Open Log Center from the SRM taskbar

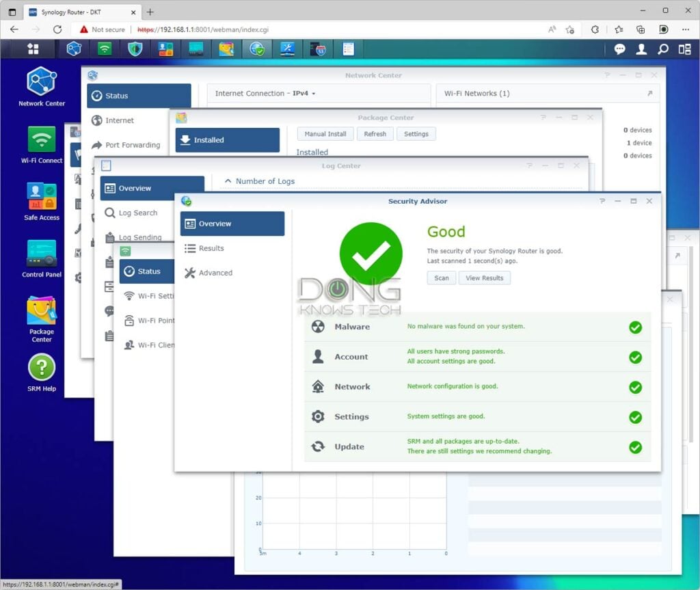348,49
